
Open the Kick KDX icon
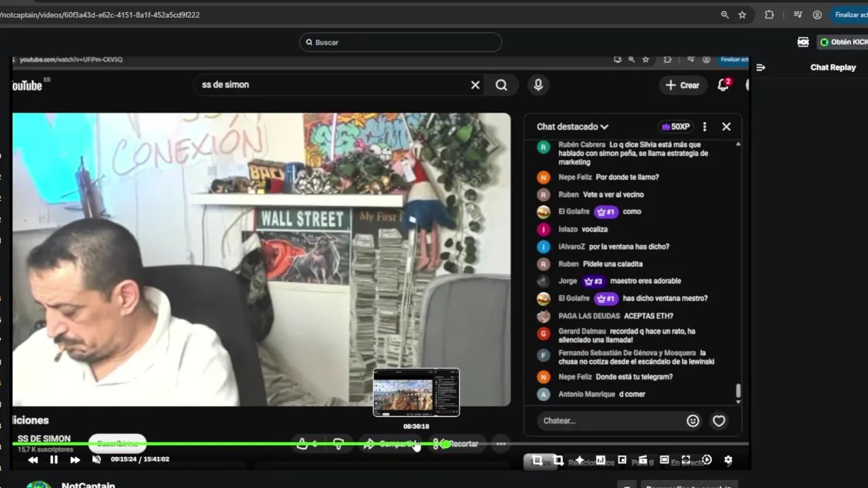[803, 42]
